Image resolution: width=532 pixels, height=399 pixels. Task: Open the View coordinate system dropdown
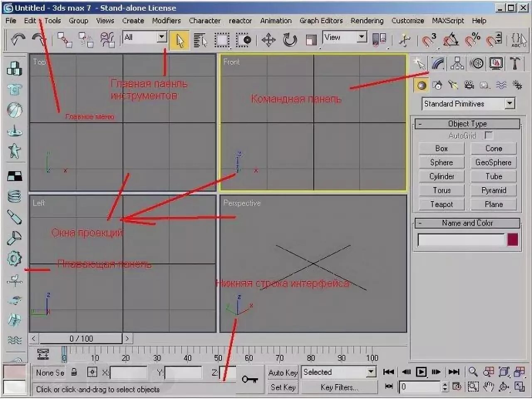(362, 37)
